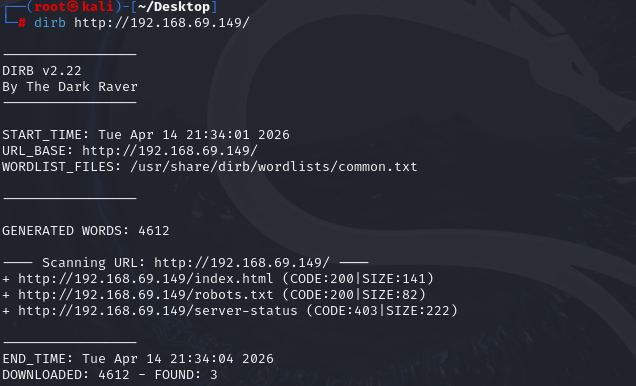Click the CODE:403 status text
Screen dimensions: 636x386
[346, 311]
